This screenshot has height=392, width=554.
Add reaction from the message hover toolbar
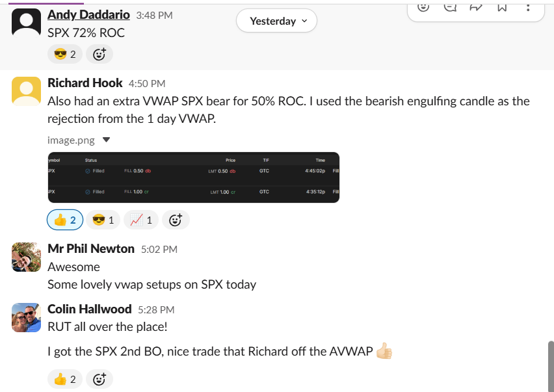click(423, 7)
